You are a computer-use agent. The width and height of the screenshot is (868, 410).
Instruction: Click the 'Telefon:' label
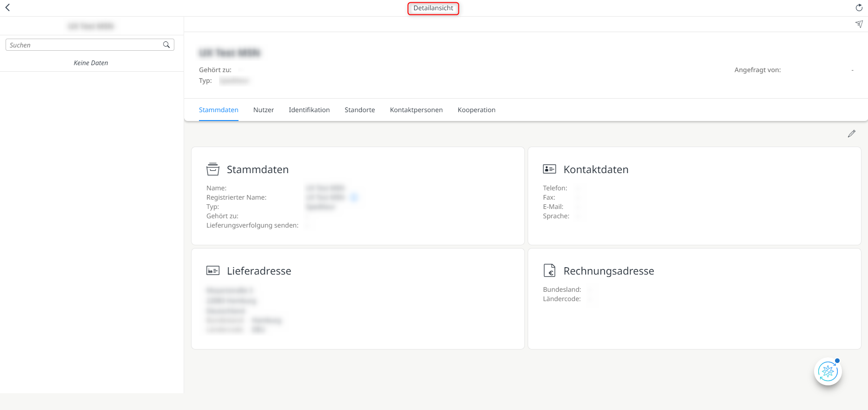click(x=555, y=188)
